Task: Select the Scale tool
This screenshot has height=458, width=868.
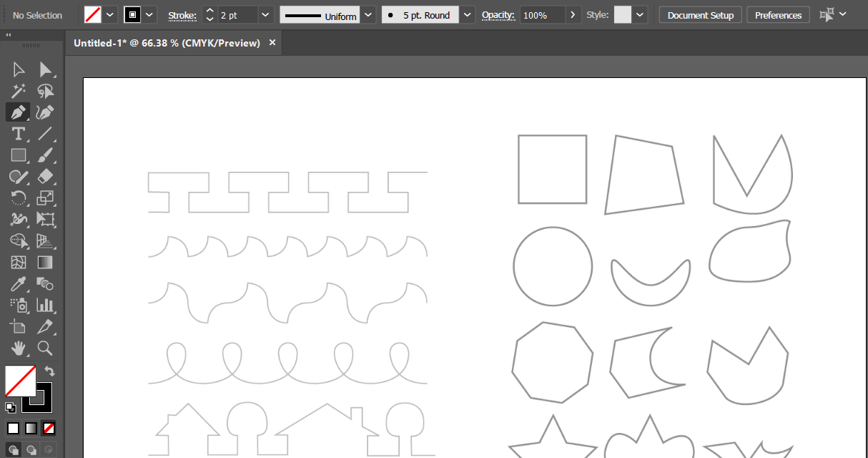Action: [x=46, y=198]
